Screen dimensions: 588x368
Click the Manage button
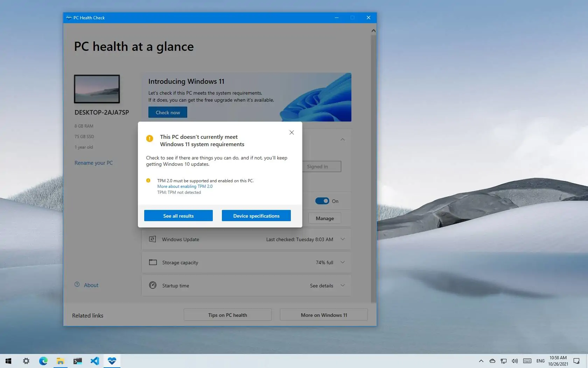325,218
